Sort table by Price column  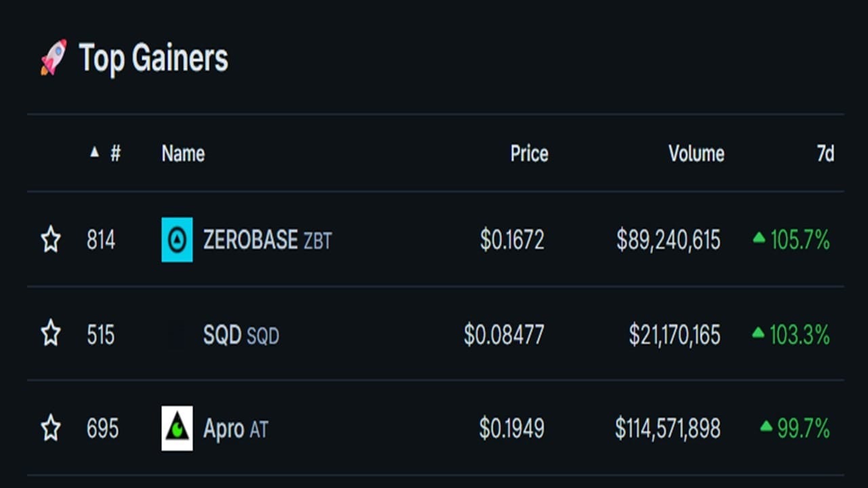tap(529, 154)
